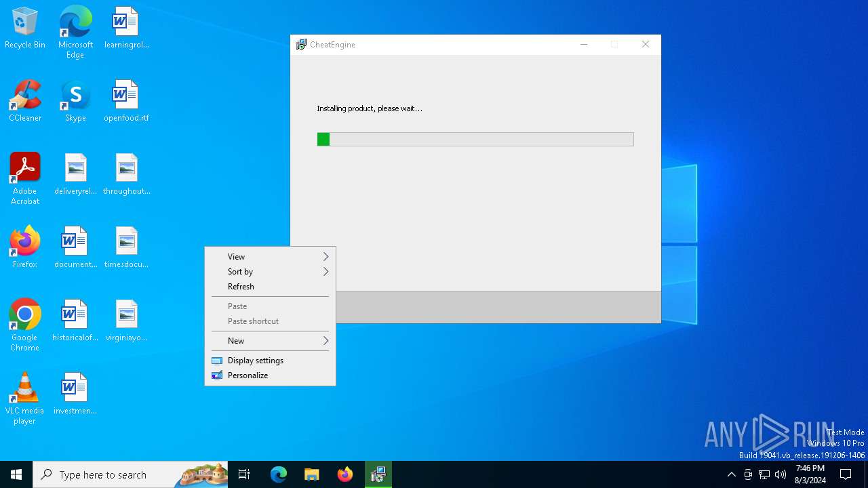The width and height of the screenshot is (868, 488).
Task: Select the Google Chrome desktop shortcut
Action: [x=25, y=325]
